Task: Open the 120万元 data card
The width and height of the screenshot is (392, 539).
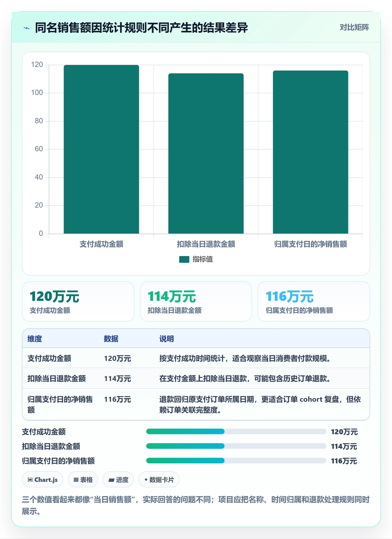Action: point(78,301)
